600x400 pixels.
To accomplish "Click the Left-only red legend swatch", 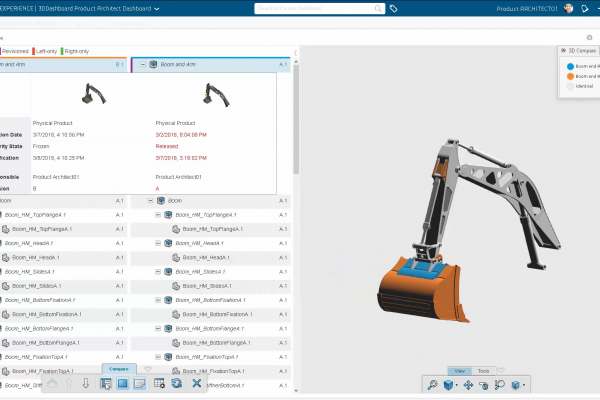I will (34, 51).
